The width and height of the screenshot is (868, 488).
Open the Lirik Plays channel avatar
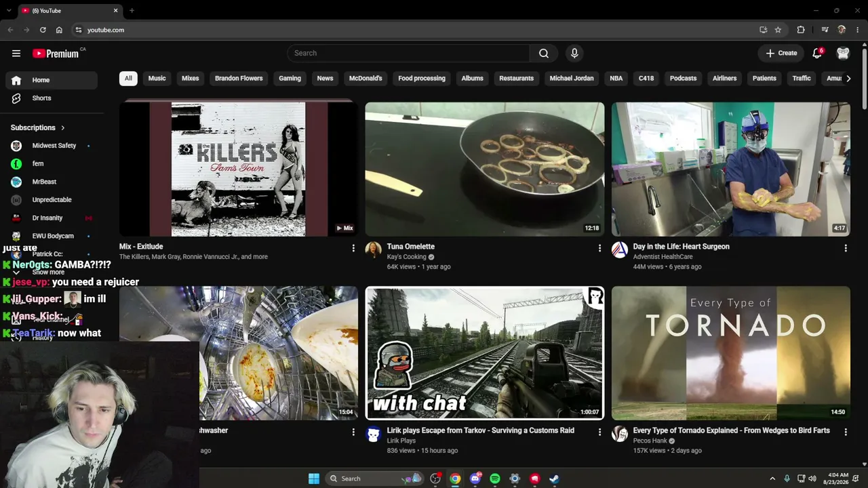pos(373,434)
